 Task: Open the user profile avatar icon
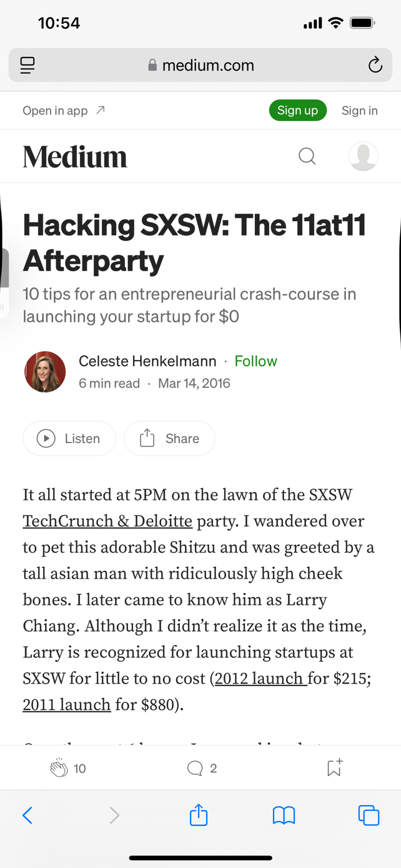tap(363, 156)
